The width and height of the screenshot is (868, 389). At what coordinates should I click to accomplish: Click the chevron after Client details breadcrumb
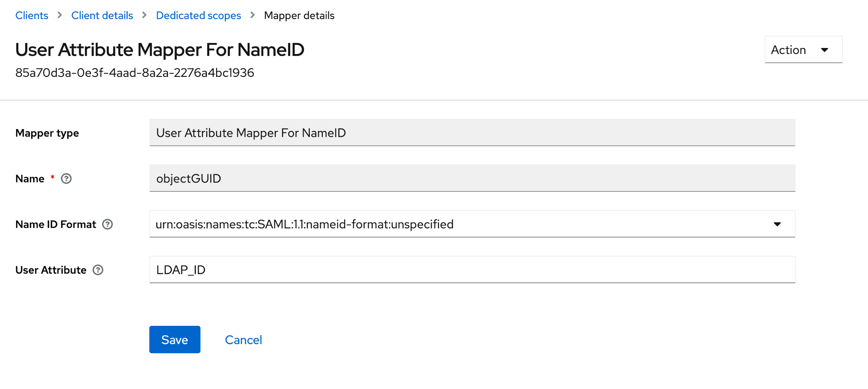[145, 15]
